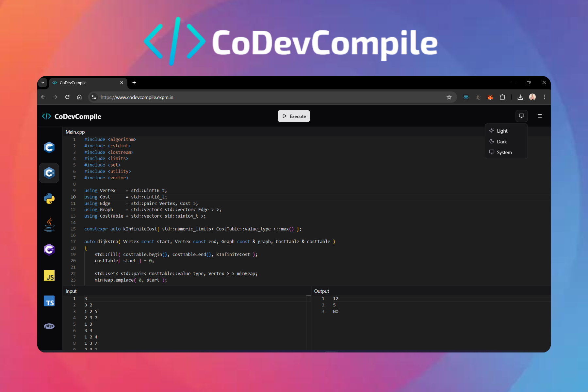Choose System theme from menu

click(504, 153)
